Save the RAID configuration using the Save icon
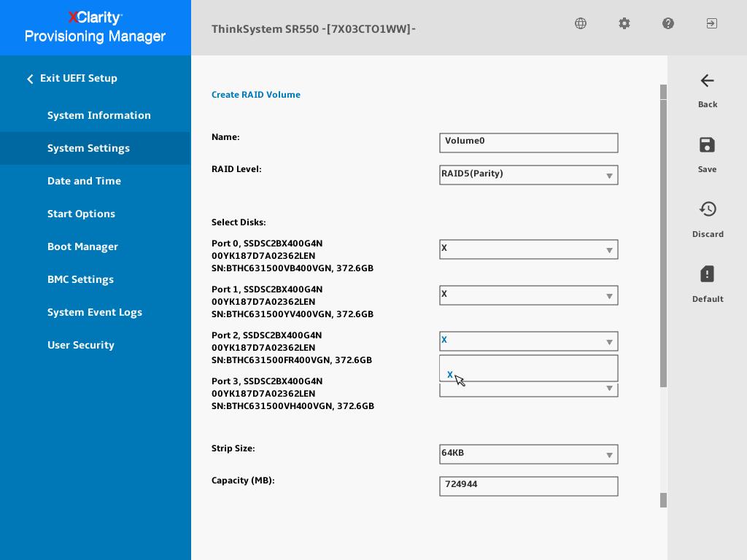The image size is (747, 560). (x=707, y=145)
